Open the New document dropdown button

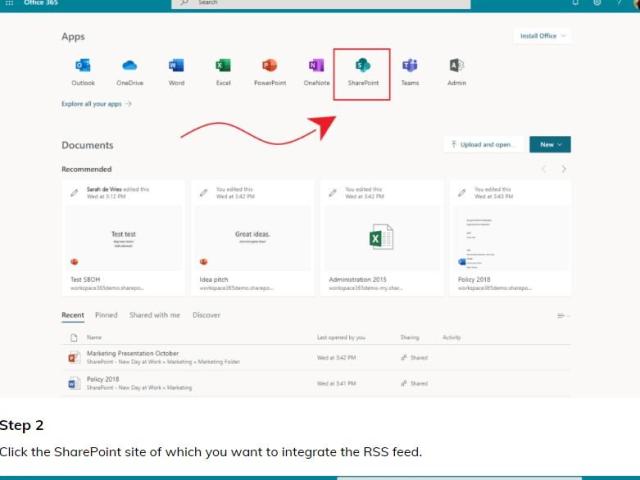[x=550, y=144]
